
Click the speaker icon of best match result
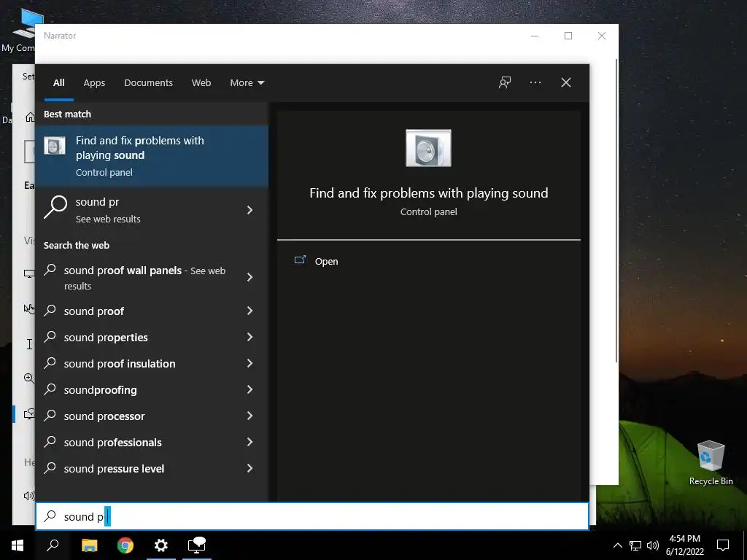pos(55,146)
